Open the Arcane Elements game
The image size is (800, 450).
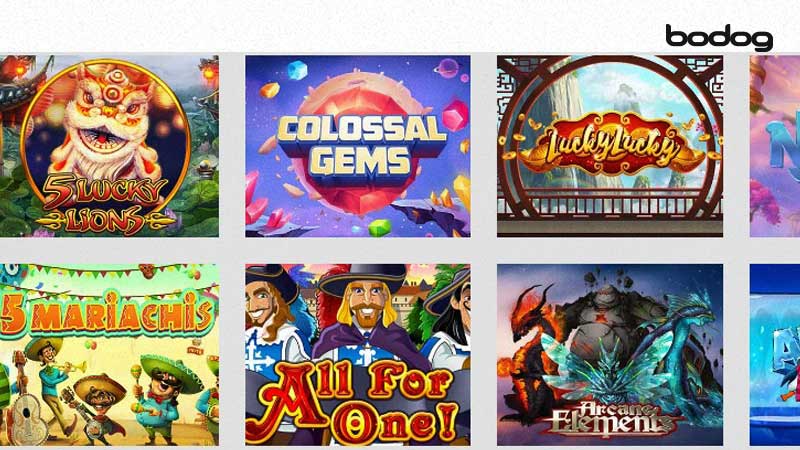[x=610, y=355]
